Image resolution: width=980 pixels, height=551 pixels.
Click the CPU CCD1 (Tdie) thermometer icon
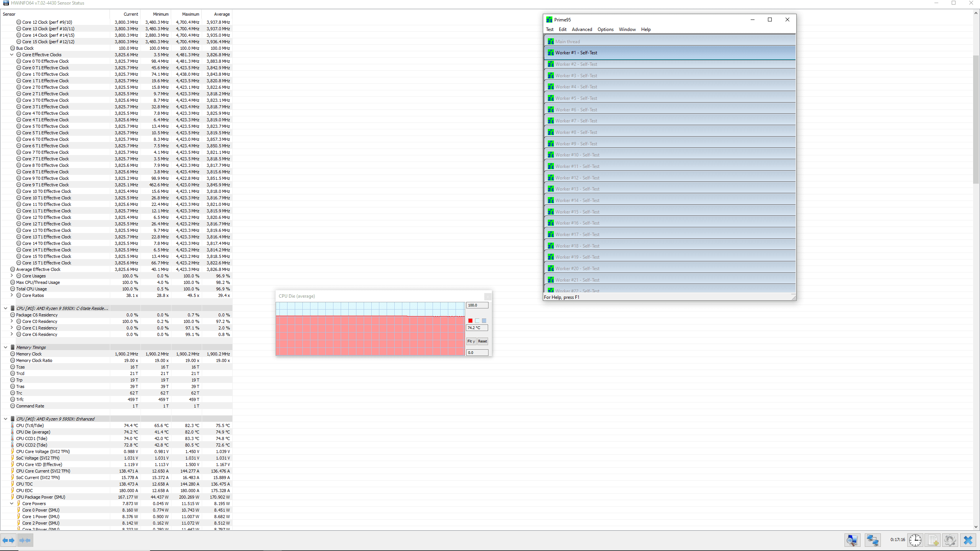[x=13, y=439]
